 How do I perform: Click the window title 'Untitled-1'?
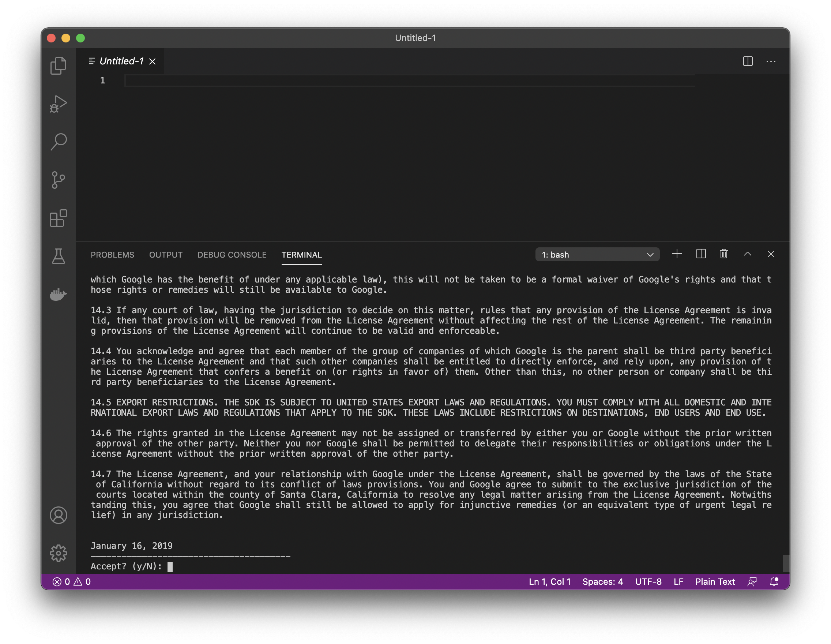click(415, 38)
